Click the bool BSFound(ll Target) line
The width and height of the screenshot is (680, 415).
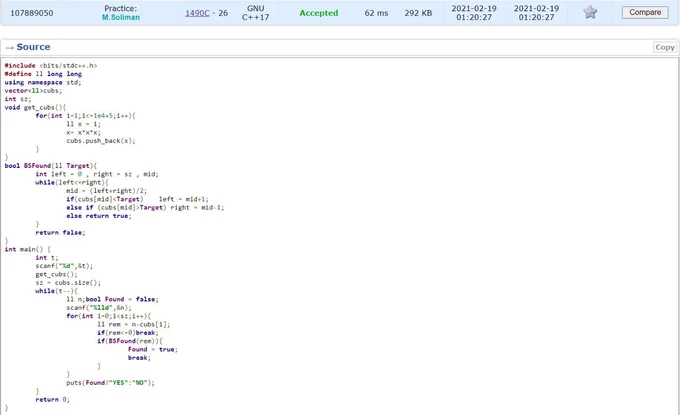(x=51, y=166)
